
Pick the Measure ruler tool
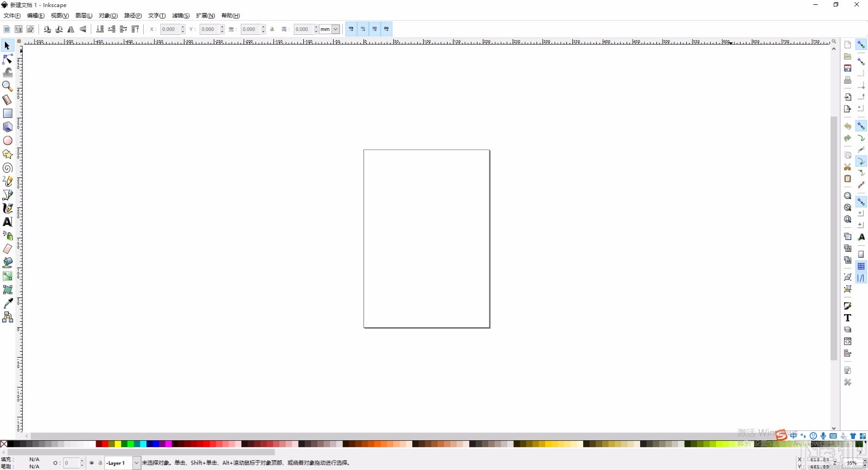point(8,100)
